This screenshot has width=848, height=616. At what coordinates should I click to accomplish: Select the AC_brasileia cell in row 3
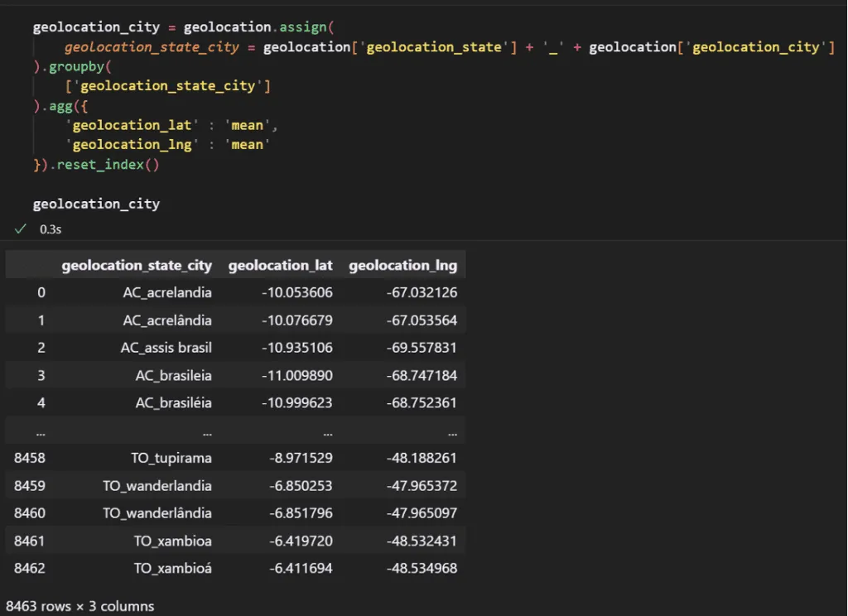[174, 375]
